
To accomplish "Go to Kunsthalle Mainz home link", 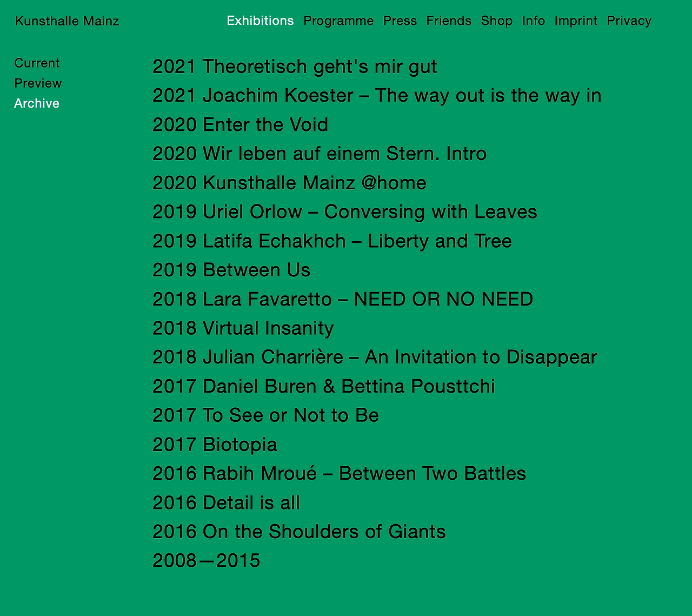I will [x=67, y=21].
